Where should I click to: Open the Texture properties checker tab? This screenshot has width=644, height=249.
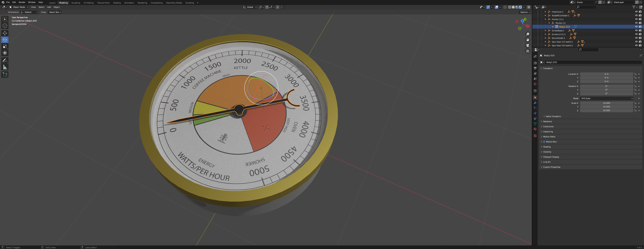click(535, 136)
